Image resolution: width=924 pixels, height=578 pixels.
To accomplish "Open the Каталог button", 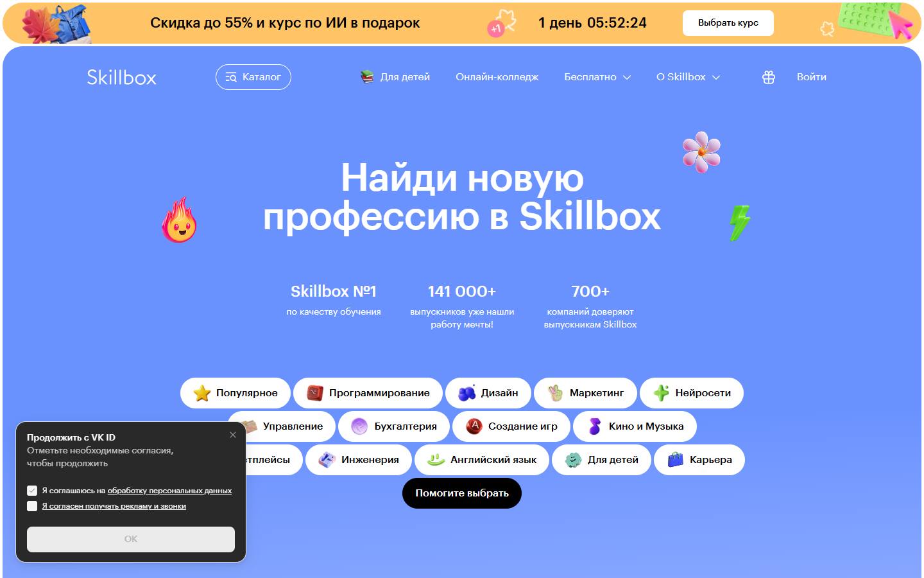I will pos(253,77).
